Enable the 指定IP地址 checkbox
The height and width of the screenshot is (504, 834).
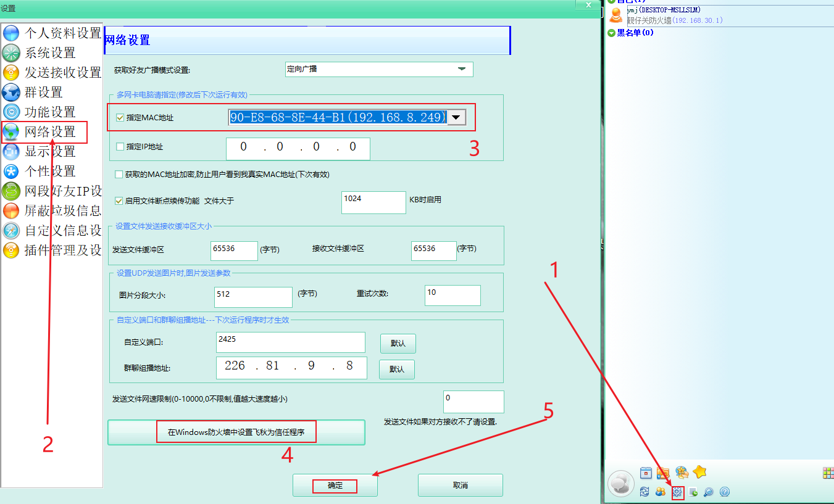120,147
